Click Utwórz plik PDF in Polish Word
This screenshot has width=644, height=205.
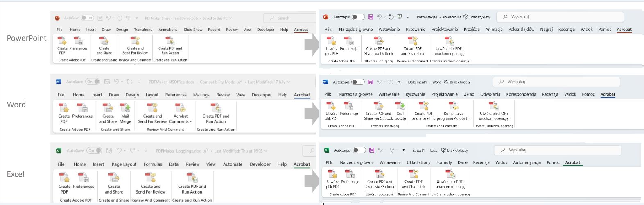click(332, 111)
